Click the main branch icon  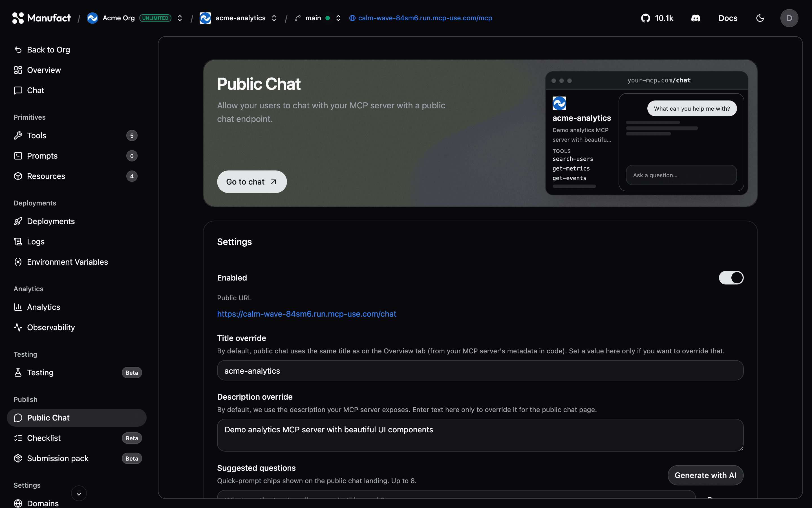pyautogui.click(x=297, y=18)
